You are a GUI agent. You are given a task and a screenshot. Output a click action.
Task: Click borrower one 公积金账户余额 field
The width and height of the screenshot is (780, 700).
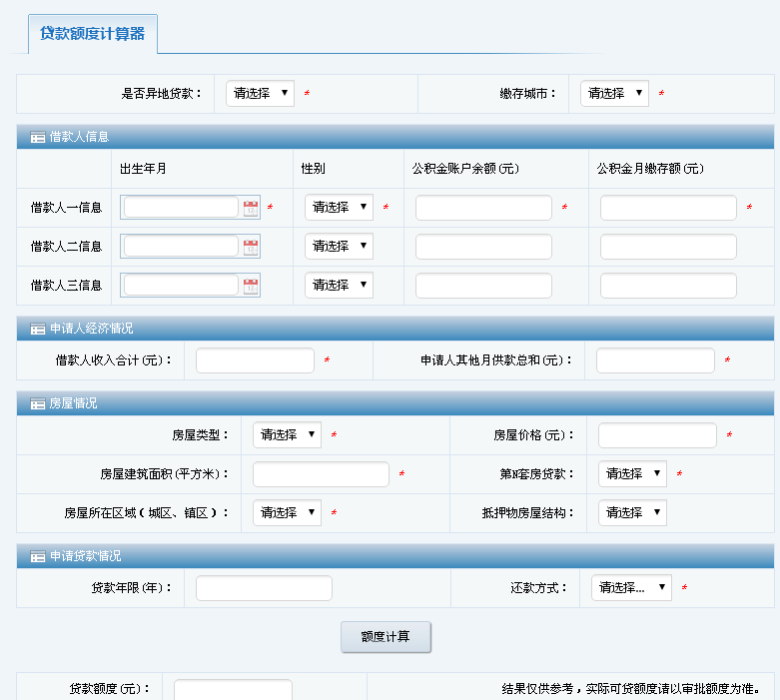coord(483,208)
